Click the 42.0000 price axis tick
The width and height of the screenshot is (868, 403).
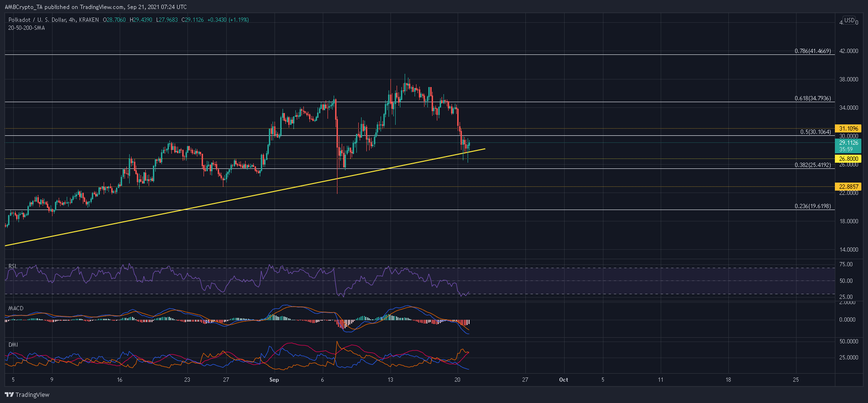(x=849, y=51)
